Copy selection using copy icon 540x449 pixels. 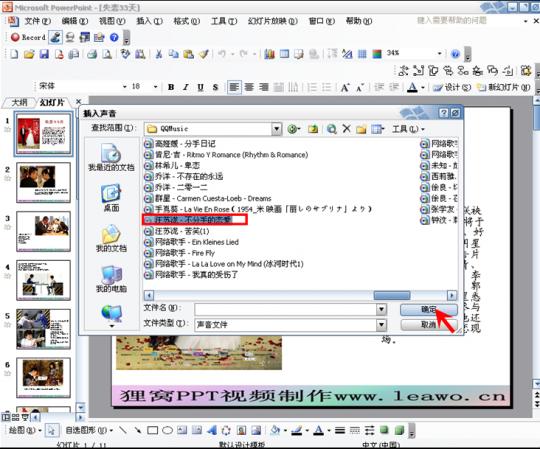(174, 54)
